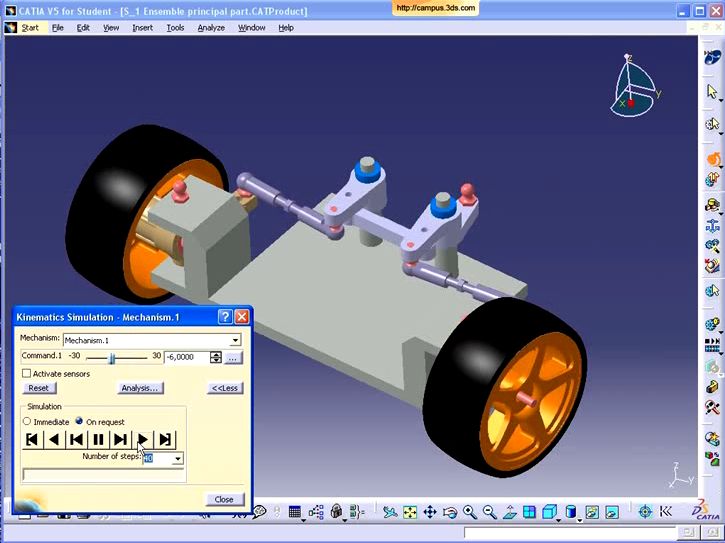The image size is (725, 543).
Task: Click the Fit All In view icon
Action: point(410,512)
